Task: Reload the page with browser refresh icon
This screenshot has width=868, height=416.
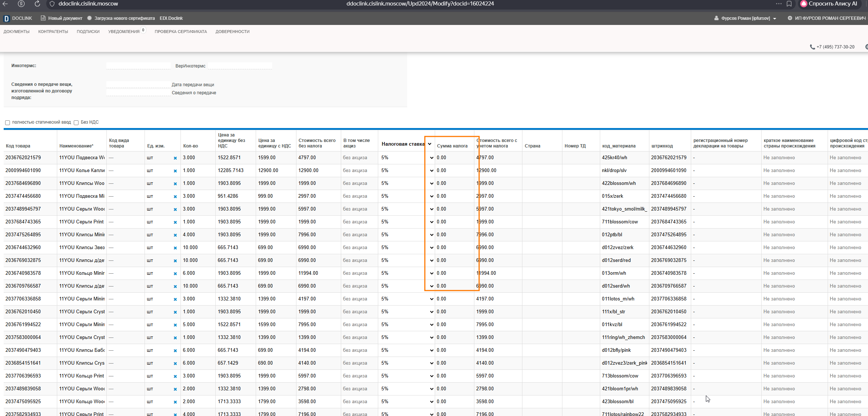Action: coord(37,4)
